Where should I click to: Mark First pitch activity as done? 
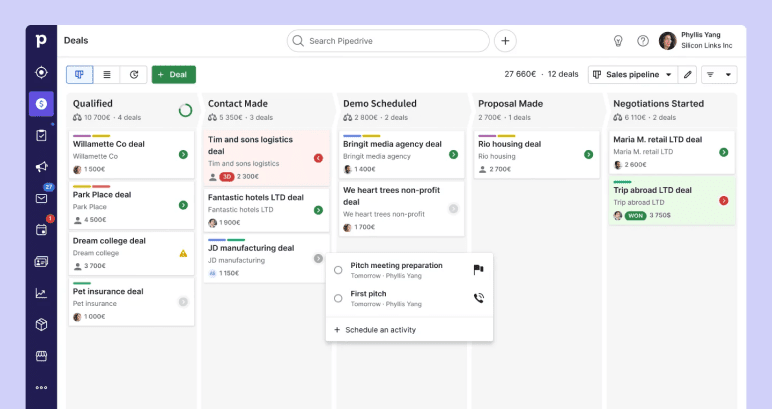tap(338, 298)
